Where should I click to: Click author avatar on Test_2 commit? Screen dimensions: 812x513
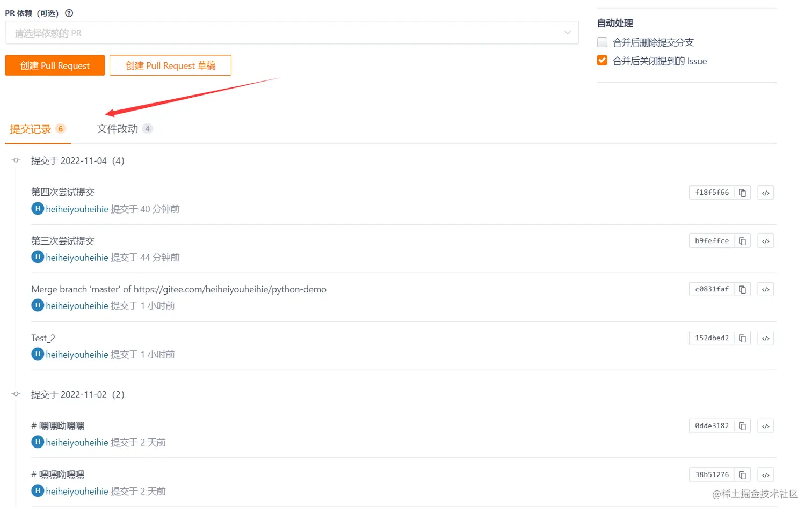pos(38,354)
